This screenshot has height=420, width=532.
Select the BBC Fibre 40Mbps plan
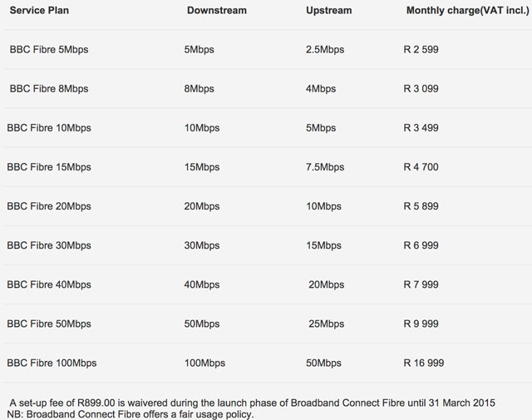(49, 284)
